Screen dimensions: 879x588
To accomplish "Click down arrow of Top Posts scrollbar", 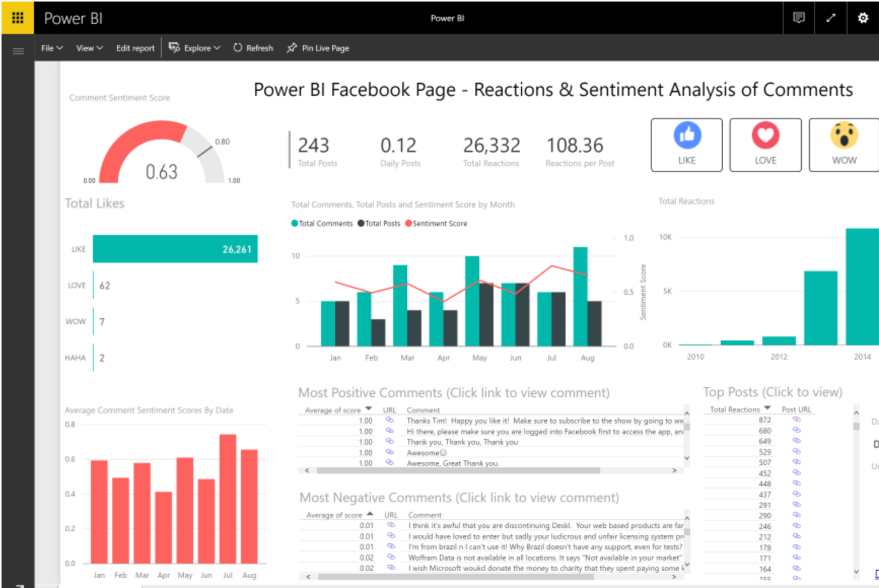I will 856,572.
